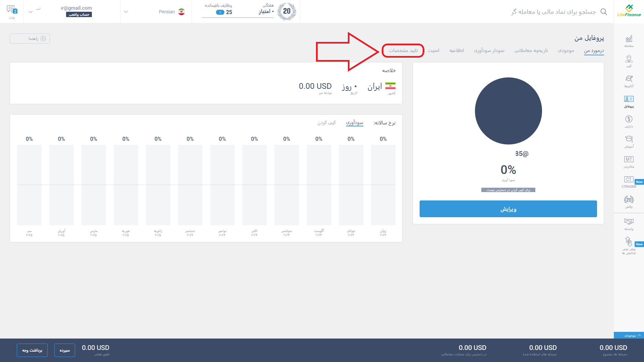Switch to the اطلاعیه tab
Image resolution: width=644 pixels, height=362 pixels.
457,51
